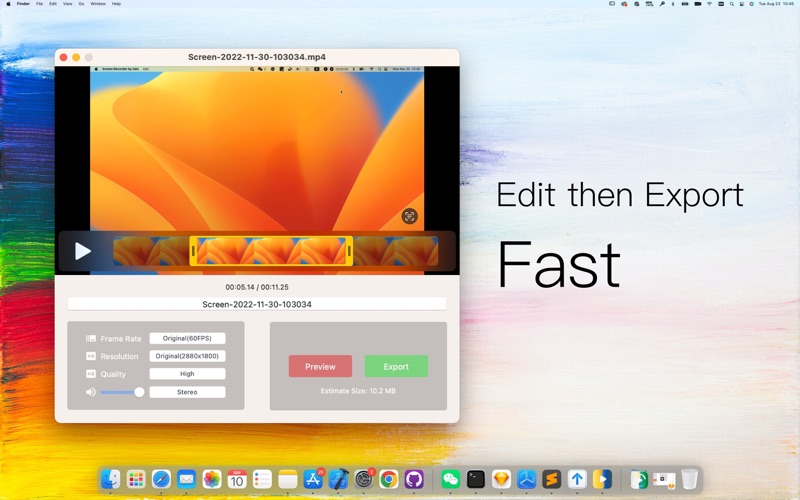This screenshot has width=800, height=500.
Task: Open Sketch from the Dock
Action: 501,480
